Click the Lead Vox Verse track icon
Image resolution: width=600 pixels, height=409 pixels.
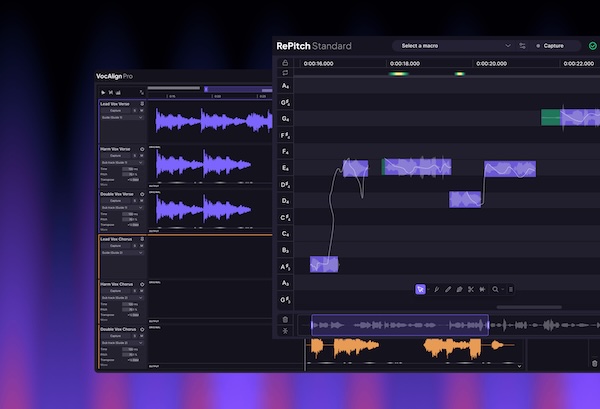[x=142, y=104]
